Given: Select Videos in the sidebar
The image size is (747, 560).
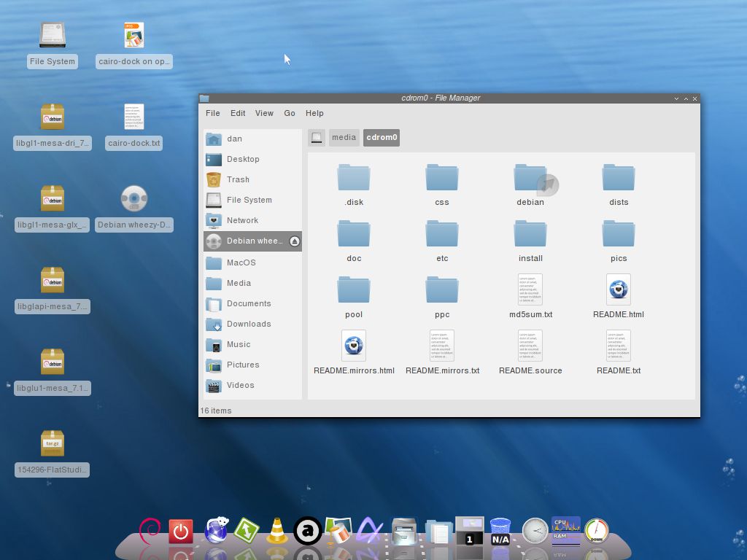Looking at the screenshot, I should 252,385.
